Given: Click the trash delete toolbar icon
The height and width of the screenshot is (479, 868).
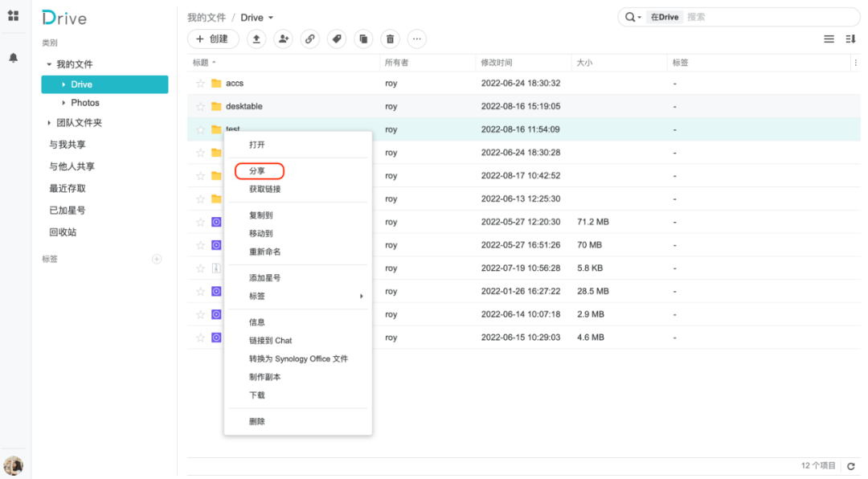Looking at the screenshot, I should click(390, 39).
